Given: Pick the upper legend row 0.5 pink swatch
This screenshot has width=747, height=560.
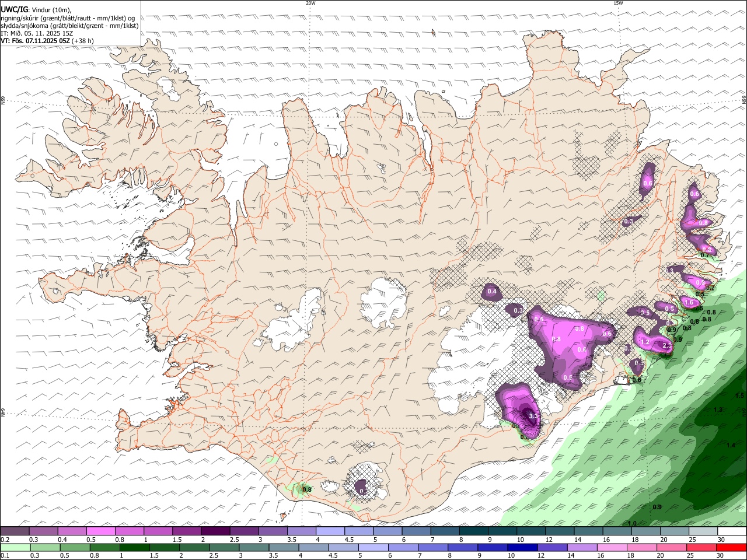Looking at the screenshot, I should click(x=100, y=531).
